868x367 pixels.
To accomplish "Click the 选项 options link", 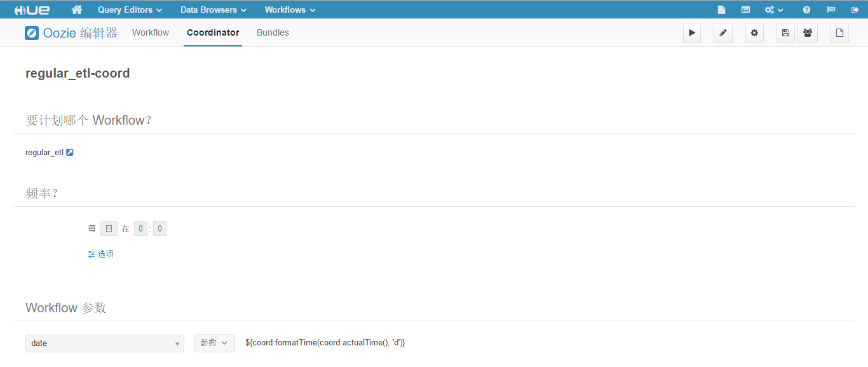I will [105, 254].
